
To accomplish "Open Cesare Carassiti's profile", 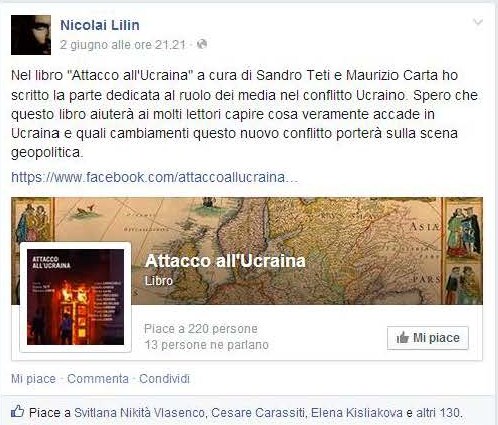I will 257,413.
